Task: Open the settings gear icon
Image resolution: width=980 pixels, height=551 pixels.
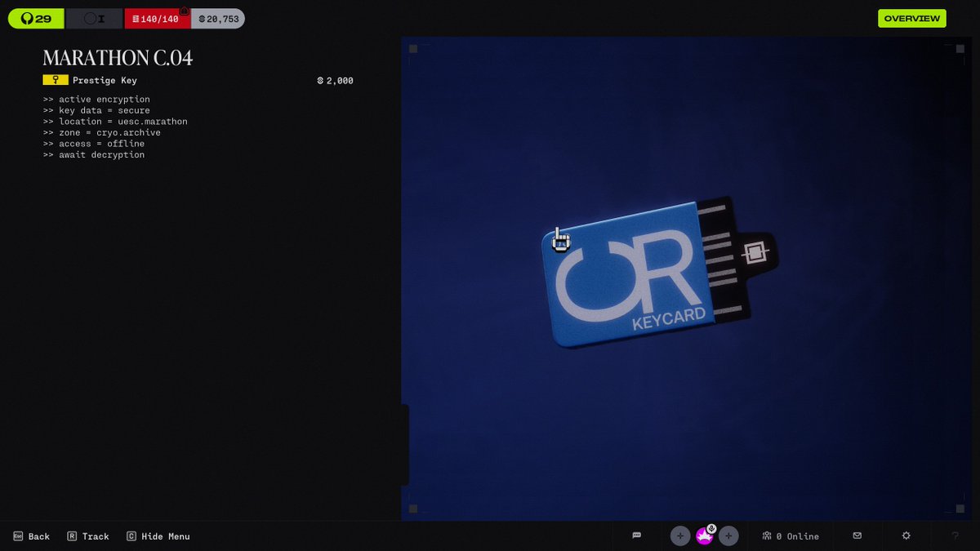Action: pyautogui.click(x=906, y=535)
